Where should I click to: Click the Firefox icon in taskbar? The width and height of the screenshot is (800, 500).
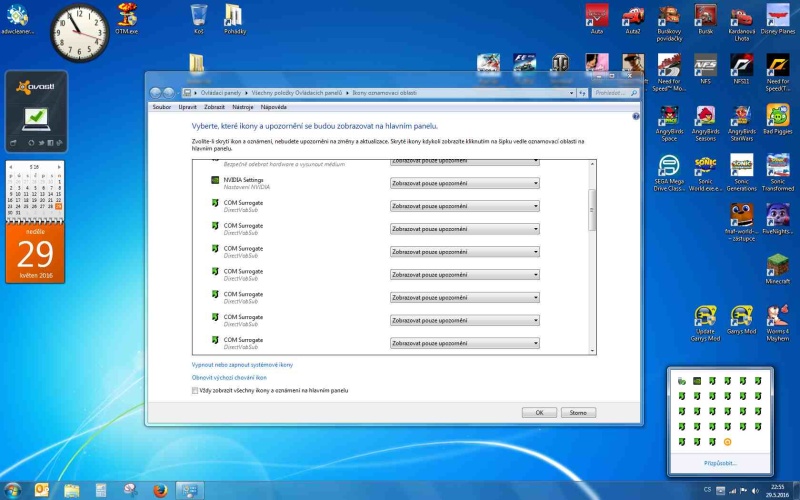158,490
